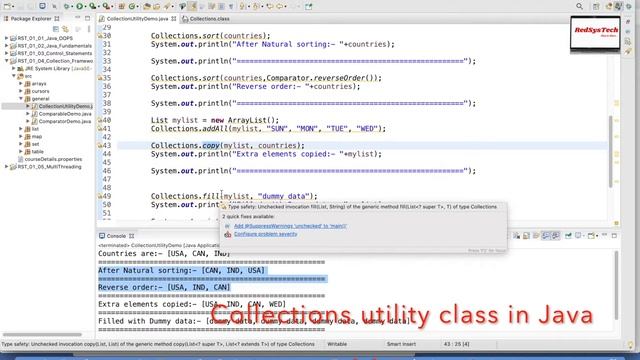Screen dimensions: 640x360
Task: Click the Search magnifier icon at top right
Action: [579, 6]
